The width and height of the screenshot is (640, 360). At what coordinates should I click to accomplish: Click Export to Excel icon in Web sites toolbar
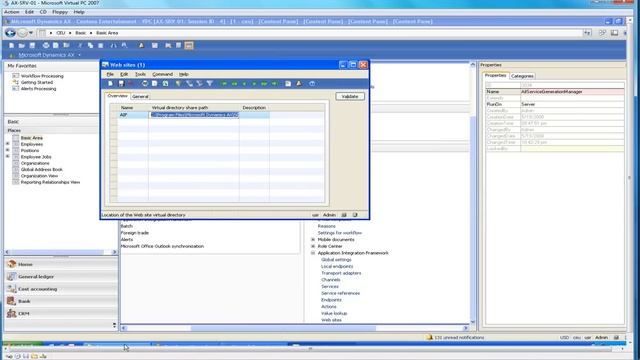[165, 84]
